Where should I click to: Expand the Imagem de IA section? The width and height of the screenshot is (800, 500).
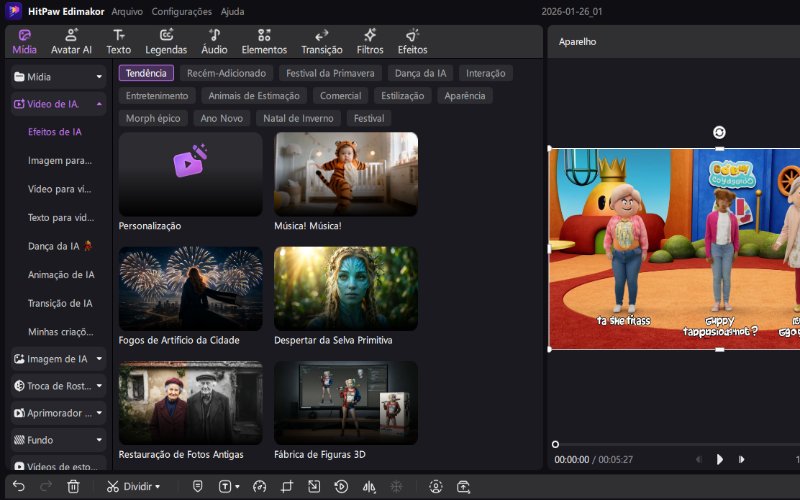coord(99,359)
